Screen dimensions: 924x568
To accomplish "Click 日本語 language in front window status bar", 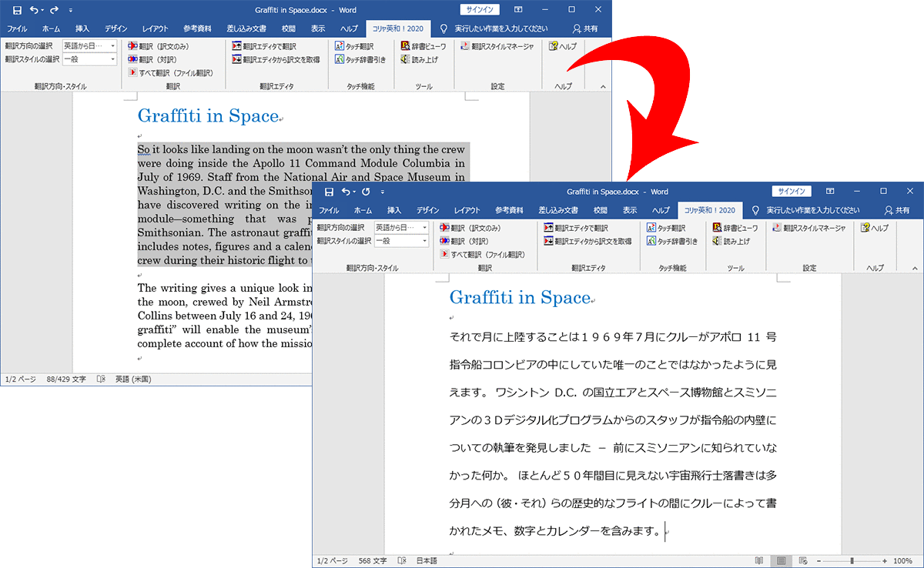I will pos(427,561).
